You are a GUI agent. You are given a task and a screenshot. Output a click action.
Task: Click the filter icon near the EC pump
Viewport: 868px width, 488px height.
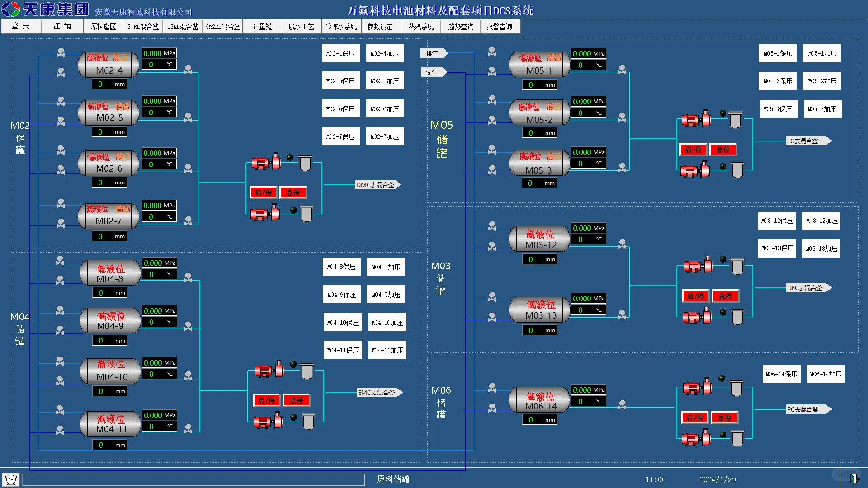[x=735, y=119]
